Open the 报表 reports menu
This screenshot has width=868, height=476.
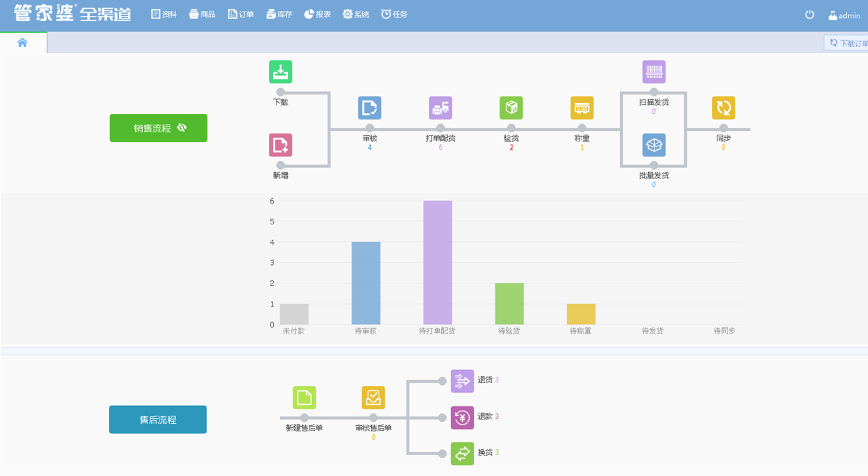click(x=317, y=14)
